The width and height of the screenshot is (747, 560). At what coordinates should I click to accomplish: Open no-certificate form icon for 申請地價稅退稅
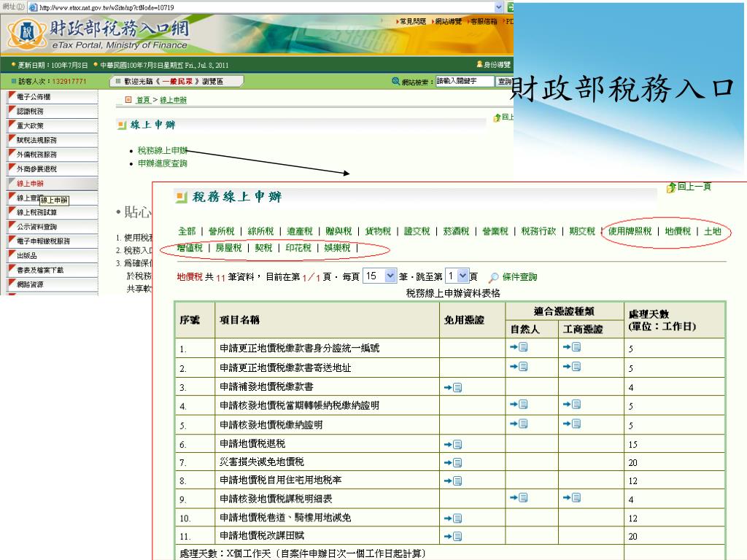(453, 445)
